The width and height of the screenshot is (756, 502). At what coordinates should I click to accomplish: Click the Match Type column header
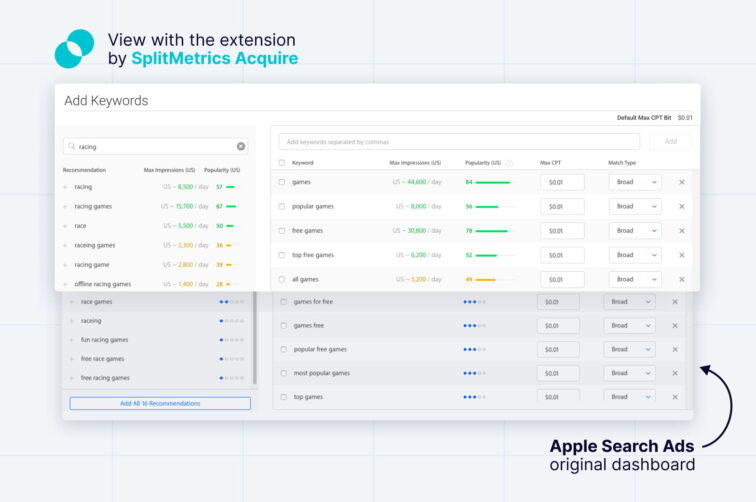tap(622, 163)
